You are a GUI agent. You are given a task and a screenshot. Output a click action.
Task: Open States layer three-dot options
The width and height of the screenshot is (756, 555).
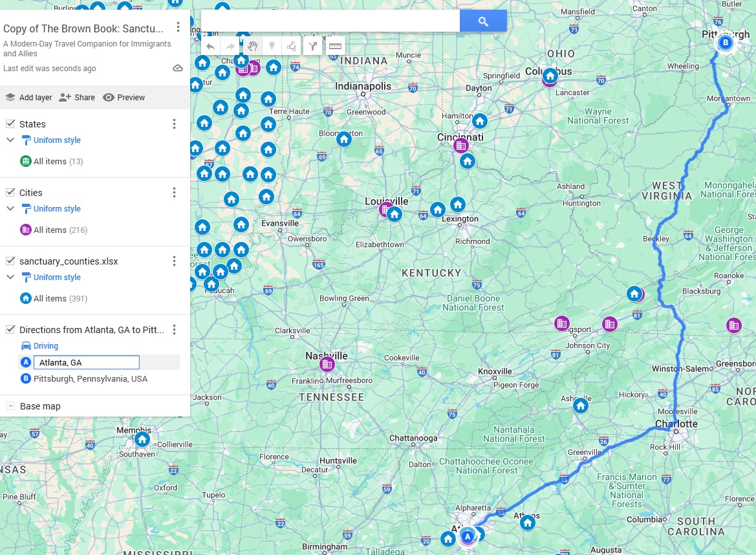[x=174, y=124]
